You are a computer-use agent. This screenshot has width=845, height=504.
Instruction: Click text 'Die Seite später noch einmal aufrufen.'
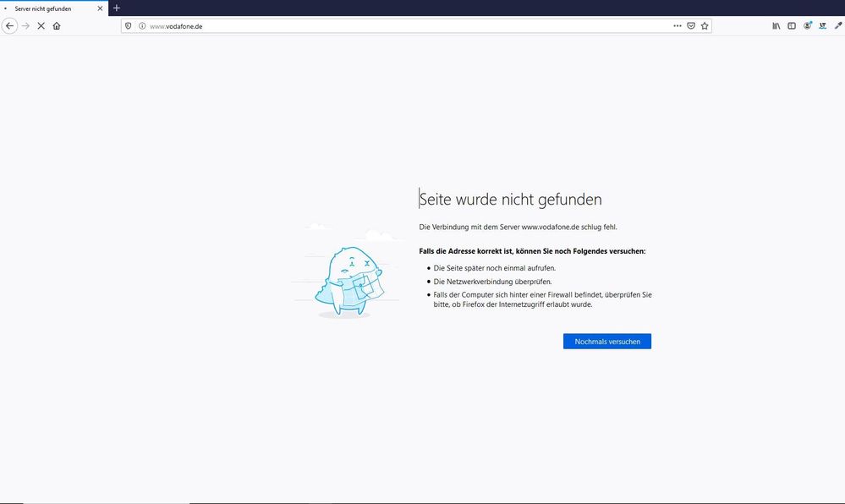pyautogui.click(x=494, y=268)
